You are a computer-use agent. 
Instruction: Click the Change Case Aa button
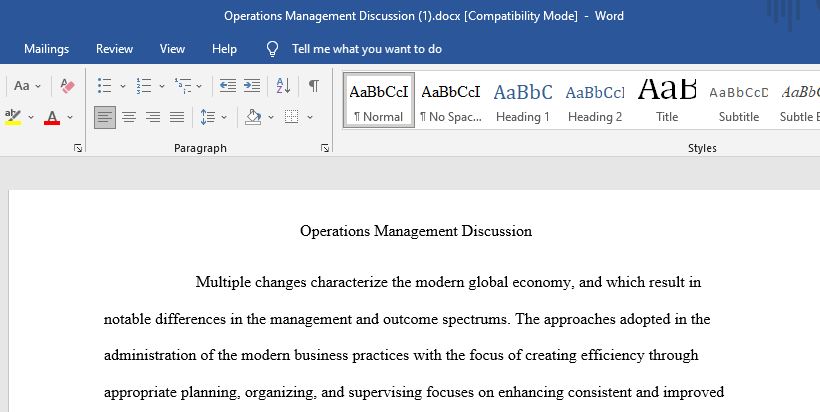click(x=21, y=85)
